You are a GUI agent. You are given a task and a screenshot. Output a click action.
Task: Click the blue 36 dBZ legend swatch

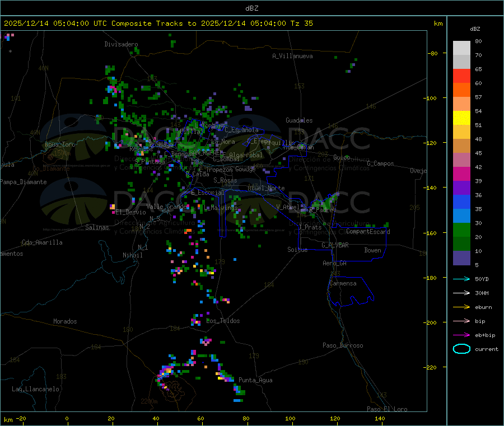[x=461, y=202]
